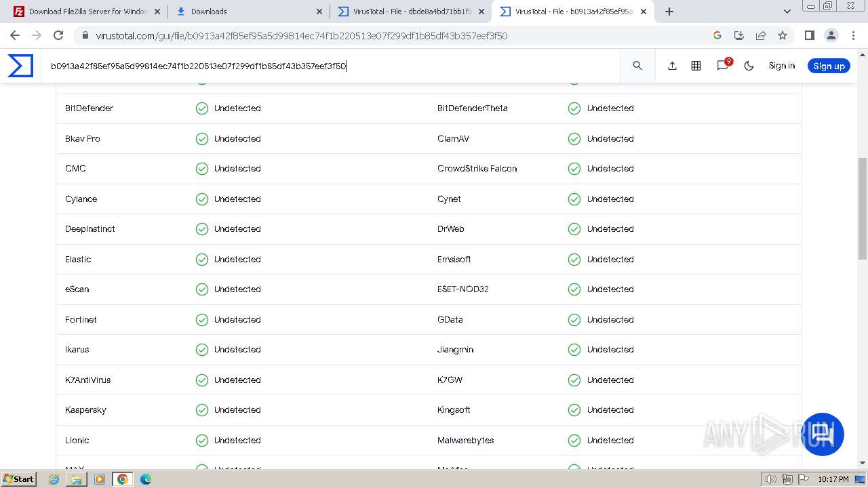868x488 pixels.
Task: Toggle dark mode moon icon
Action: pos(749,66)
